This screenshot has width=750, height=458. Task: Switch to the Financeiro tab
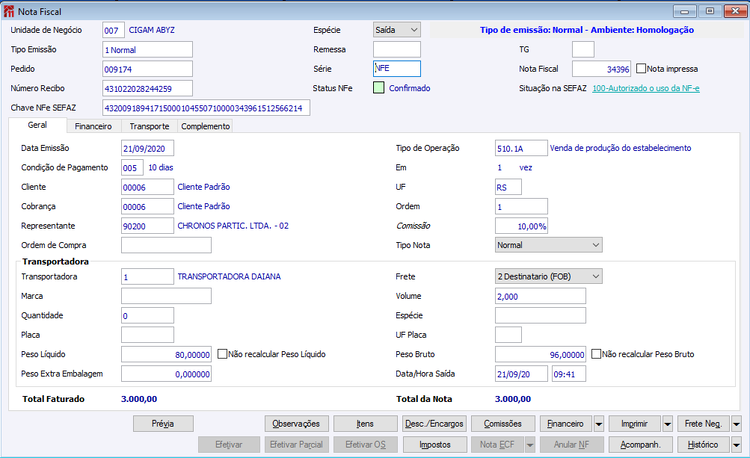click(x=93, y=126)
